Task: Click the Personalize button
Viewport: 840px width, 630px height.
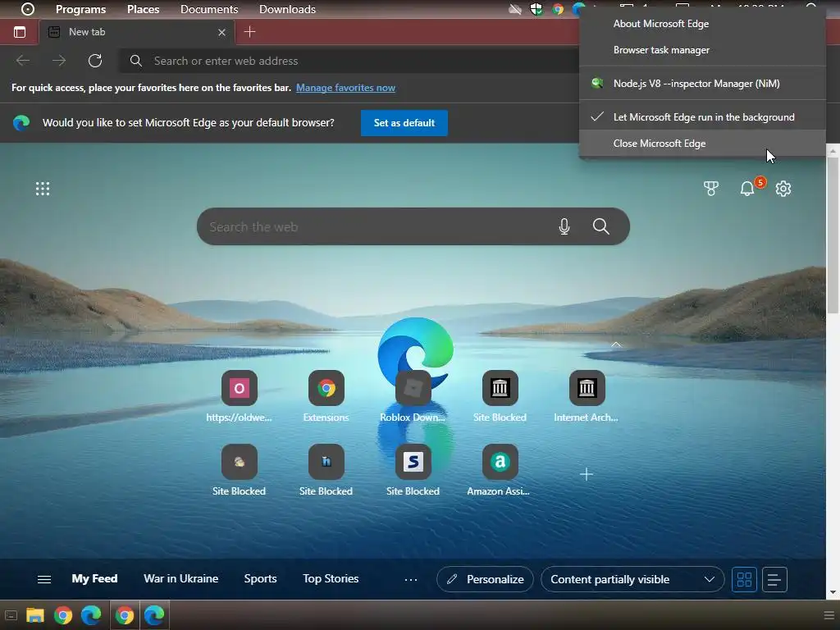Action: (x=485, y=579)
